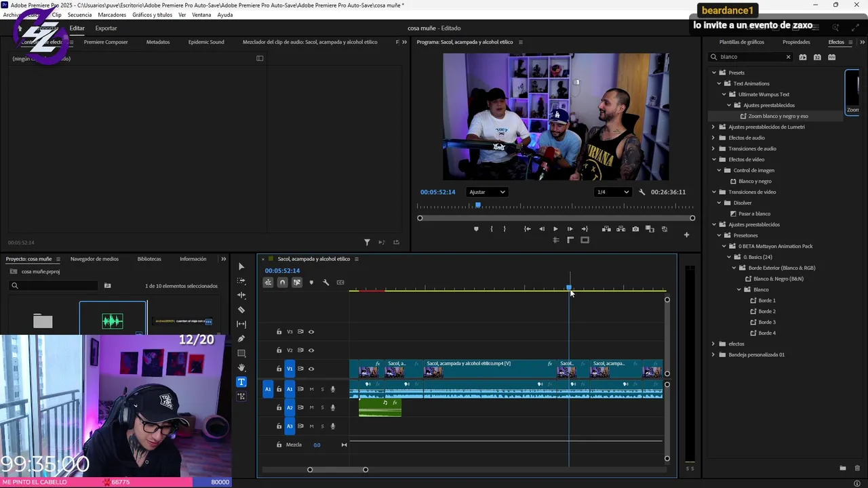The width and height of the screenshot is (868, 488).
Task: Mute audio track A1
Action: pos(312,389)
